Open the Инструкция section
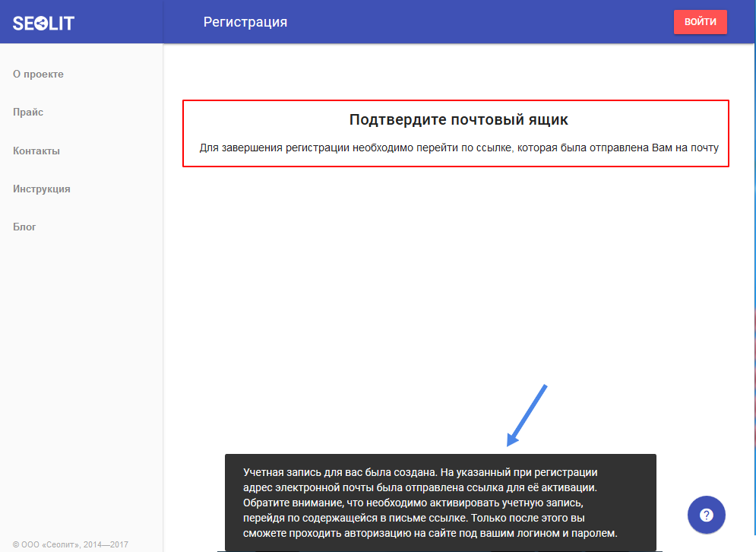The height and width of the screenshot is (552, 756). [42, 189]
